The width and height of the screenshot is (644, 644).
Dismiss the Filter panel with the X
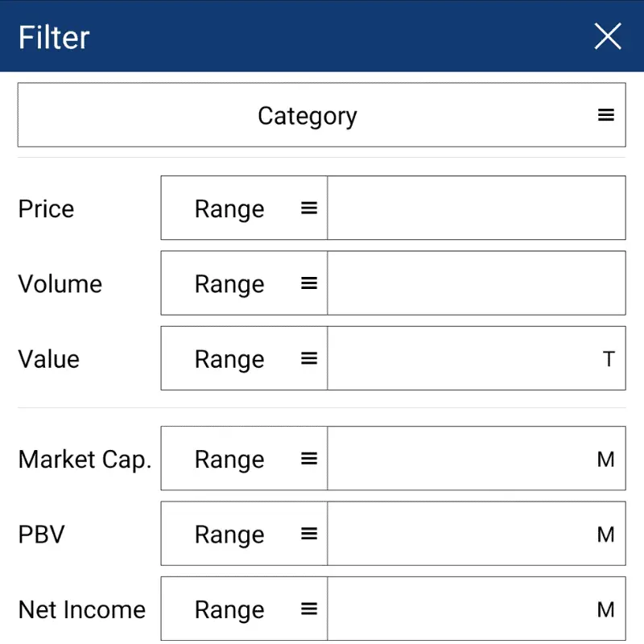[608, 36]
